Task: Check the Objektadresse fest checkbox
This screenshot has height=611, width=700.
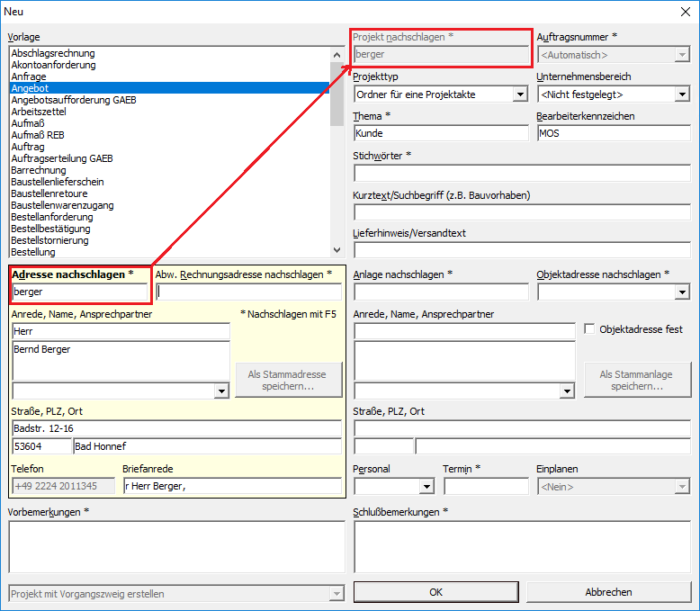Action: (590, 329)
